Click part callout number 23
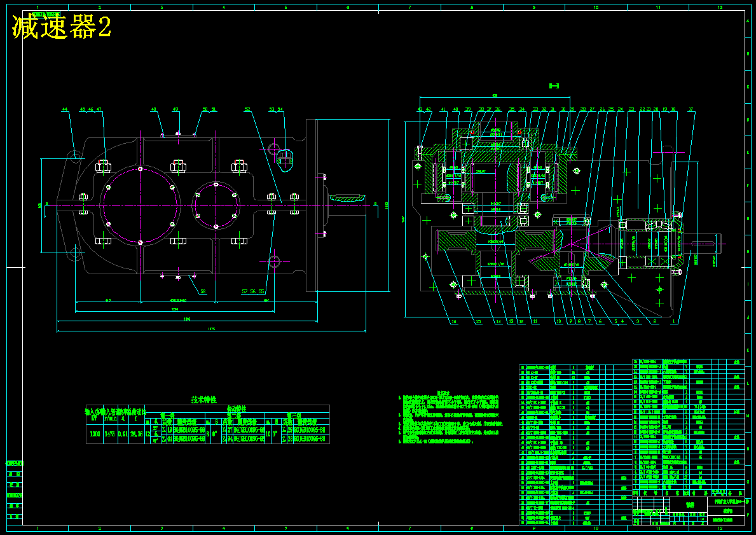 631,109
